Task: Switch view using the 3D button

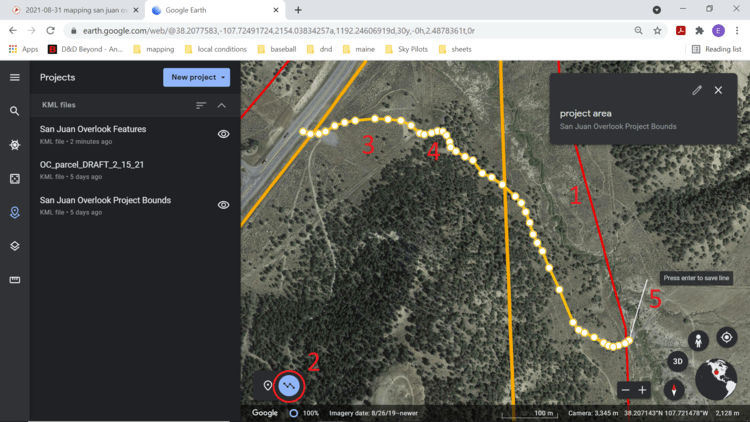Action: click(677, 361)
